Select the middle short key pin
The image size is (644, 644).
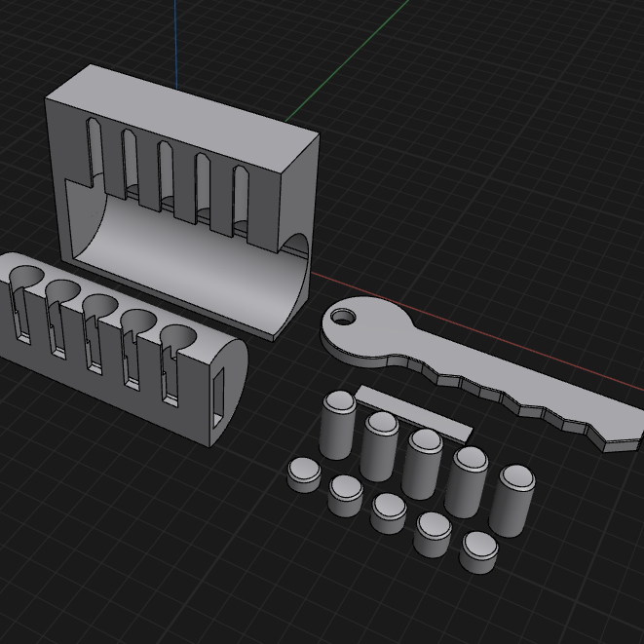(x=389, y=513)
